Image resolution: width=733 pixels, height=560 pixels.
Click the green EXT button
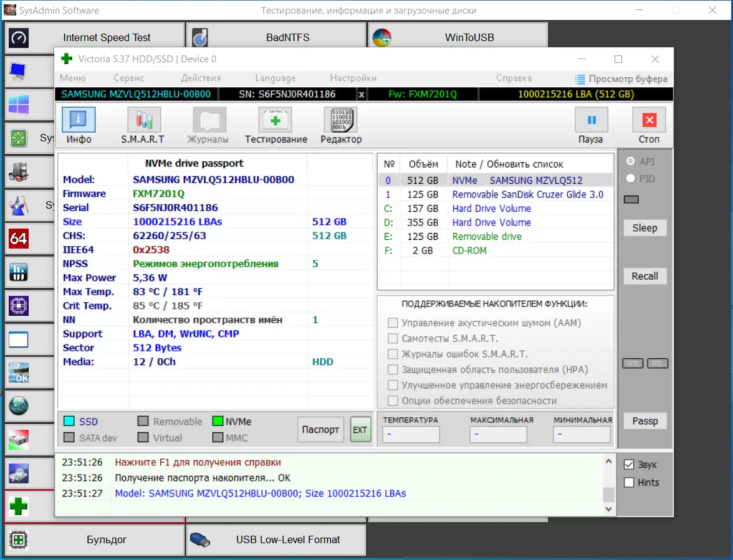(x=360, y=429)
